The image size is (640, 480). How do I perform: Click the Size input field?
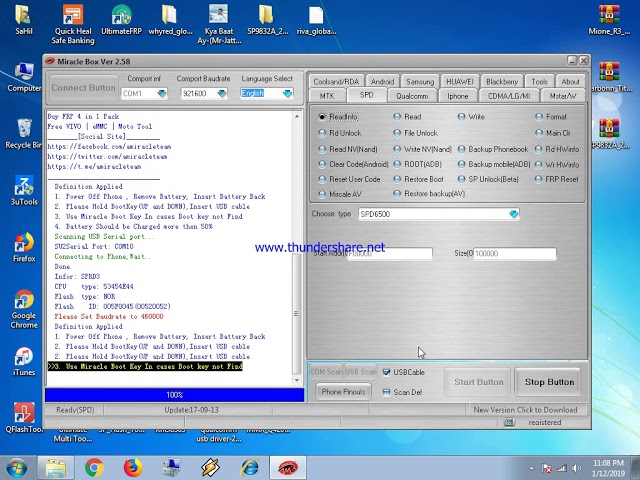515,253
